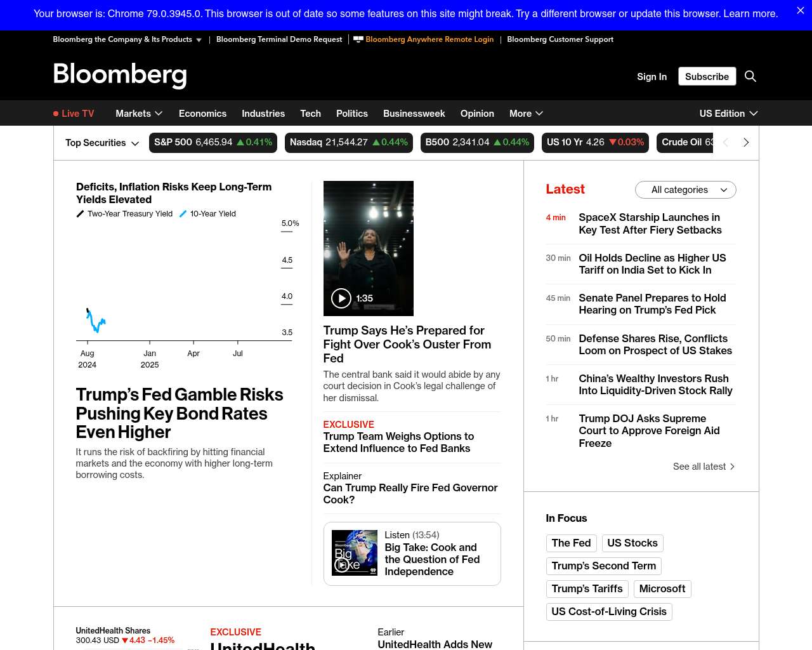Image resolution: width=812 pixels, height=650 pixels.
Task: Expand the More navigation menu
Action: (x=526, y=114)
